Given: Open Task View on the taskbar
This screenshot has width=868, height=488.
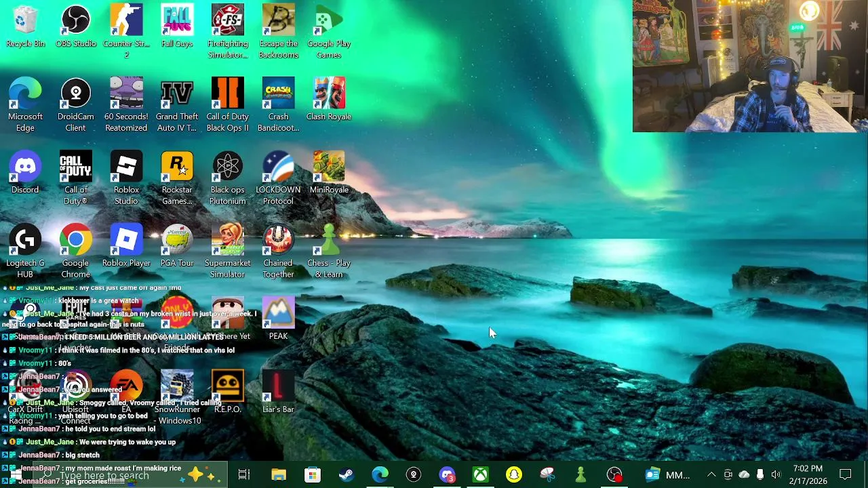Looking at the screenshot, I should pyautogui.click(x=244, y=475).
